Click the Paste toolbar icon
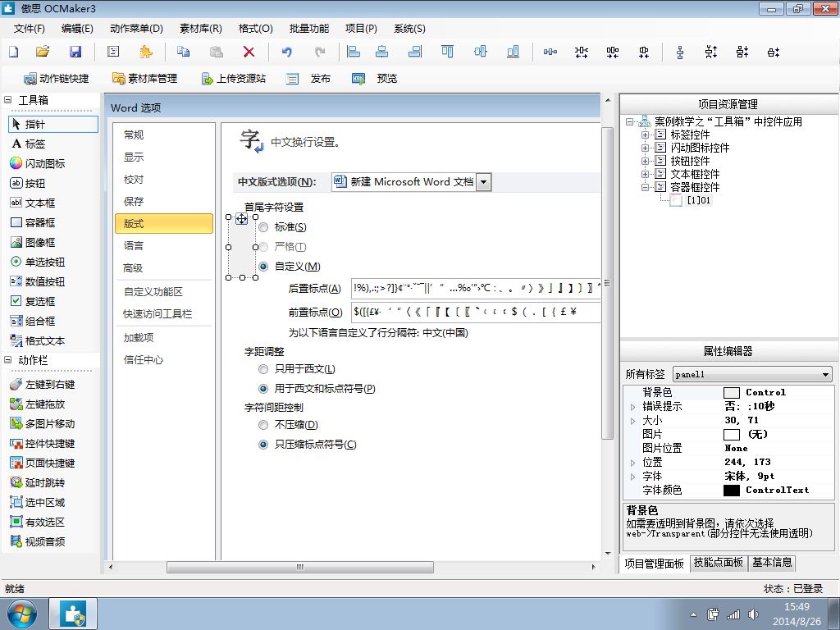Screen dimensions: 840x630 tap(217, 52)
